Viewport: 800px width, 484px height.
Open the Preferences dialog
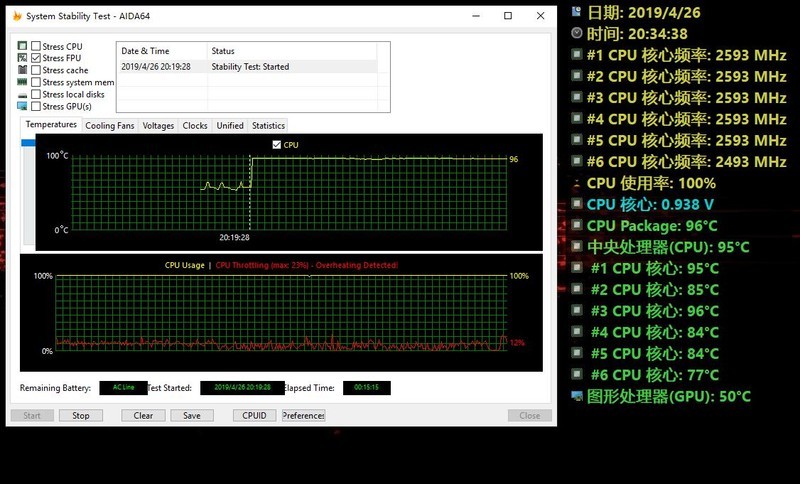click(303, 415)
